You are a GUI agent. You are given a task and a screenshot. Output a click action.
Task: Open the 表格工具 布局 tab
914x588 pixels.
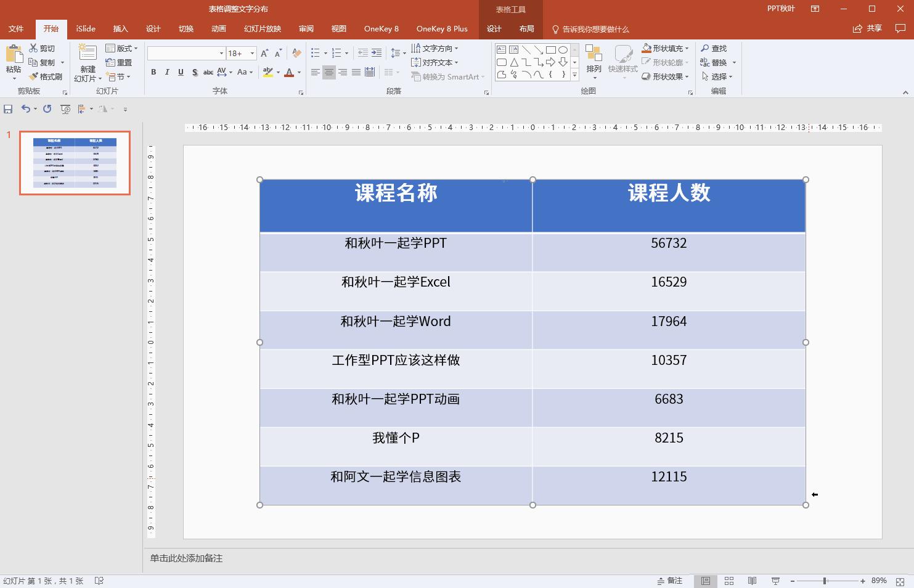tap(527, 28)
